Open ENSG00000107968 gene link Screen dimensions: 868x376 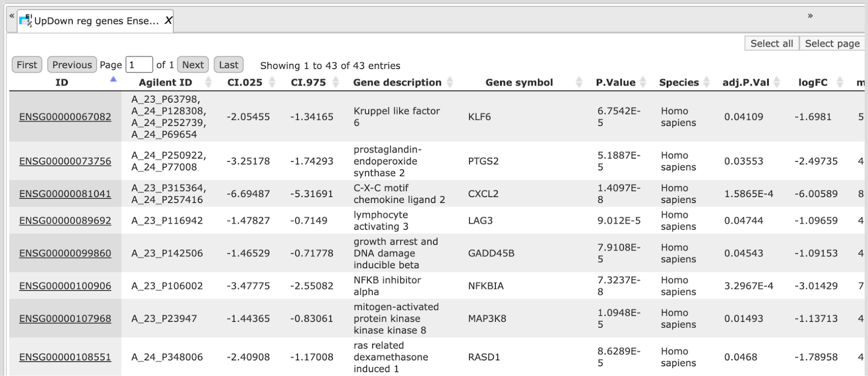click(x=65, y=318)
